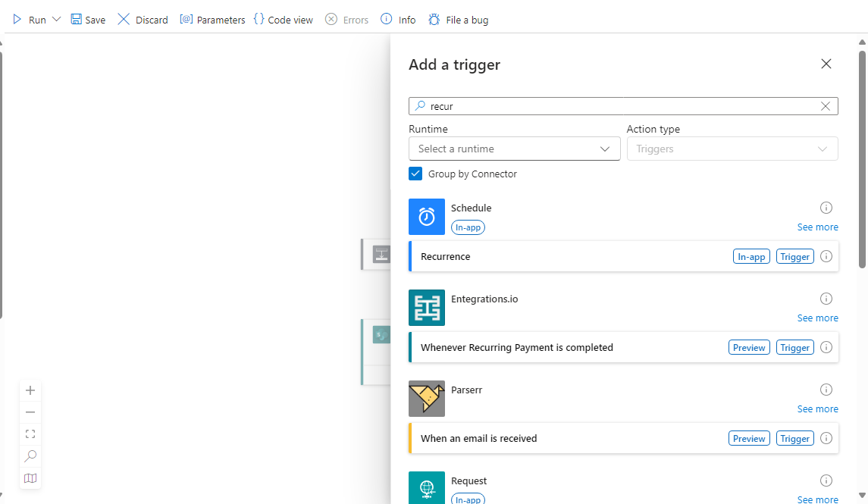Fit workflow to screen view

click(30, 434)
